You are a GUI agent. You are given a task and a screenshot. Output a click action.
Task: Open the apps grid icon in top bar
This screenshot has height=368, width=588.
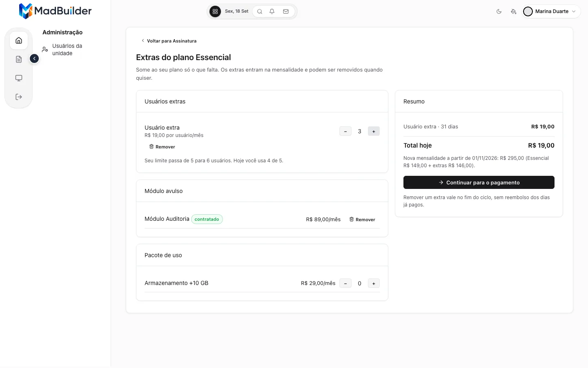215,11
